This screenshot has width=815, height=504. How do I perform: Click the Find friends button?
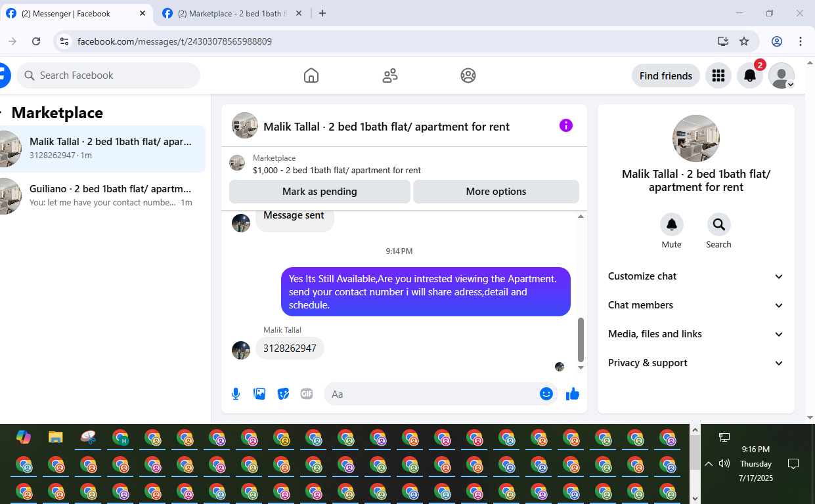[666, 75]
